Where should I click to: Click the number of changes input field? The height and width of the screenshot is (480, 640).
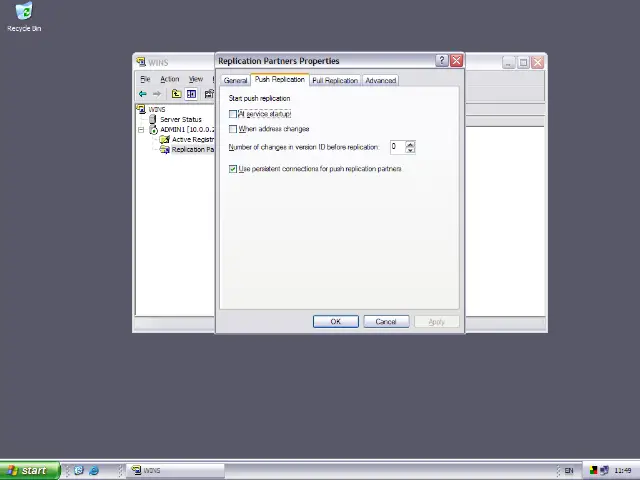tap(397, 147)
